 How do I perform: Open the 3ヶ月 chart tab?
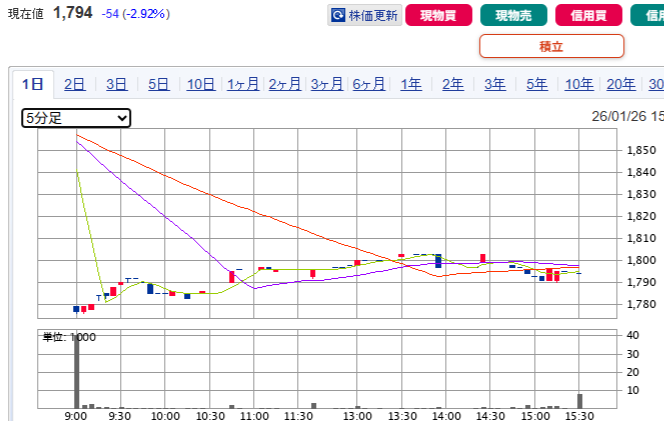pyautogui.click(x=327, y=85)
